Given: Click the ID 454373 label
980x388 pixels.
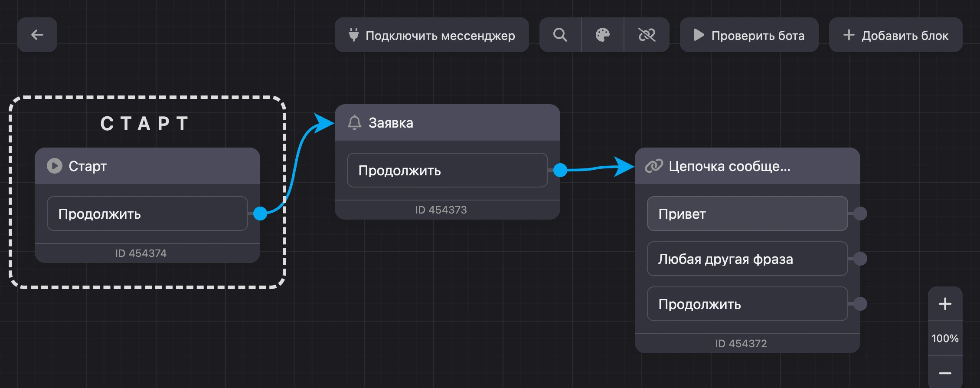Looking at the screenshot, I should [x=441, y=210].
